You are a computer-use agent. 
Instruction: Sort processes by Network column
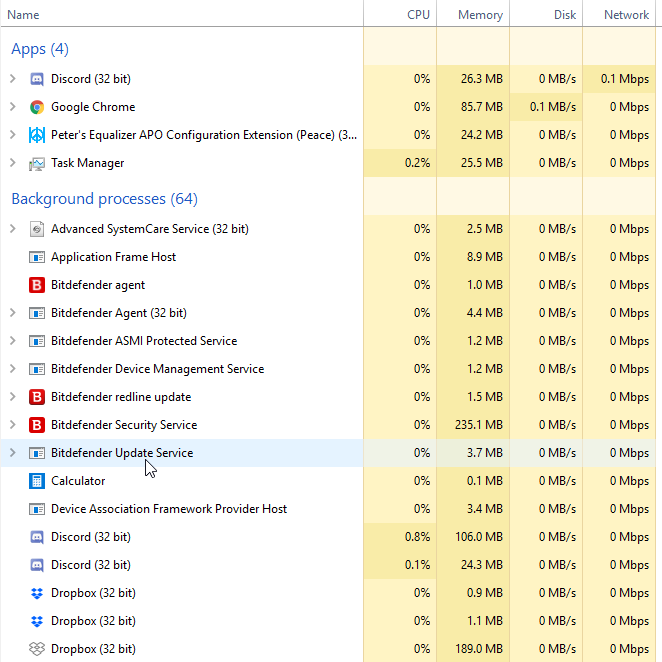click(x=619, y=14)
